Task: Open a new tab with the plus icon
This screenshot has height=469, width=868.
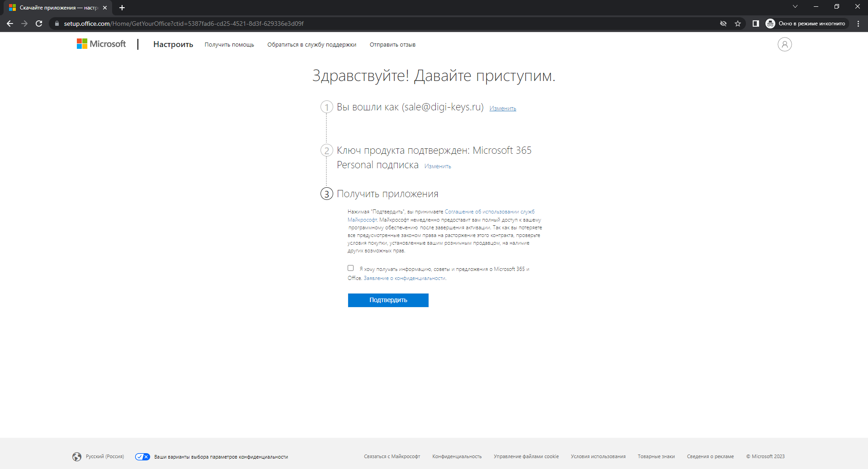Action: coord(122,8)
